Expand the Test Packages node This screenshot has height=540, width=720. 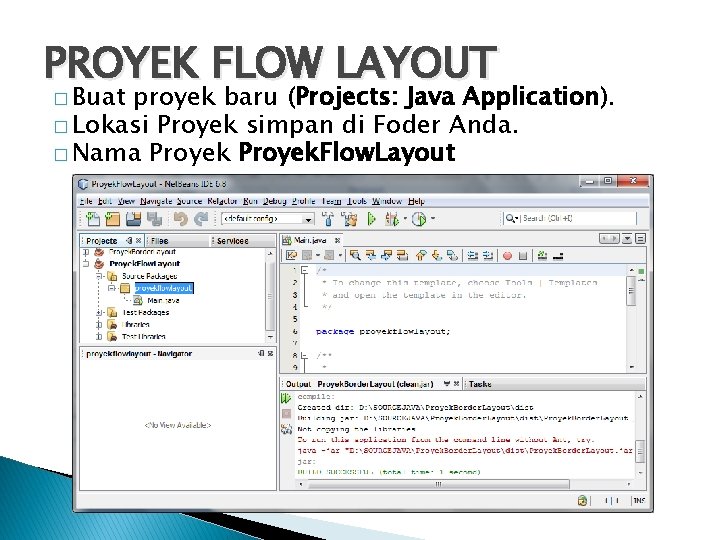click(x=99, y=312)
